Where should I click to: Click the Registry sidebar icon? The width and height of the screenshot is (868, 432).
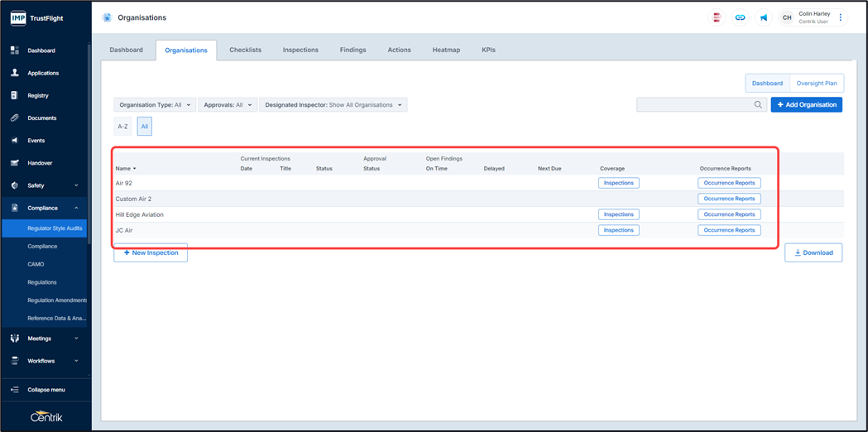(x=15, y=95)
